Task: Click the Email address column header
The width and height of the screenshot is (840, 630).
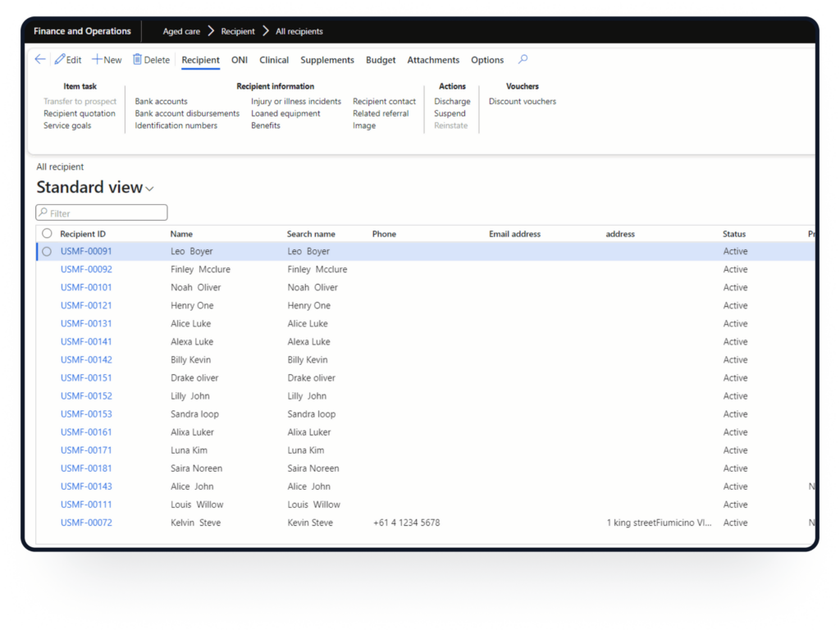Action: [x=515, y=234]
